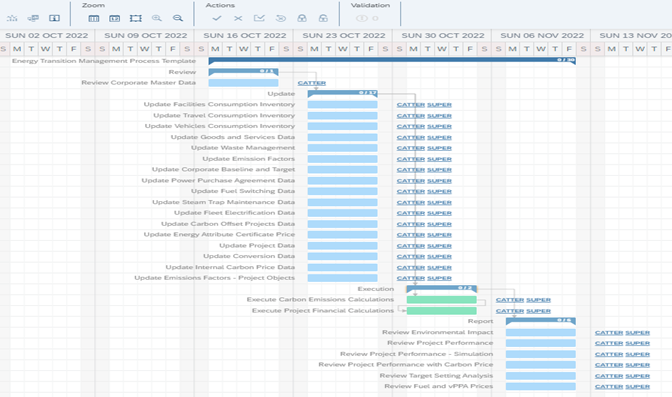Image resolution: width=672 pixels, height=397 pixels.
Task: Click the first column-view zoom icon
Action: 93,18
